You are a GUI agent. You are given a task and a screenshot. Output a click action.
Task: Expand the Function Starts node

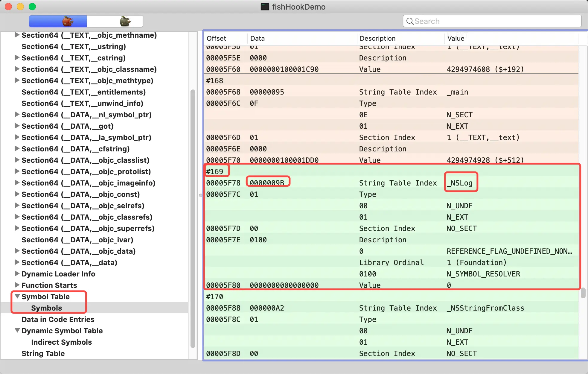click(17, 285)
